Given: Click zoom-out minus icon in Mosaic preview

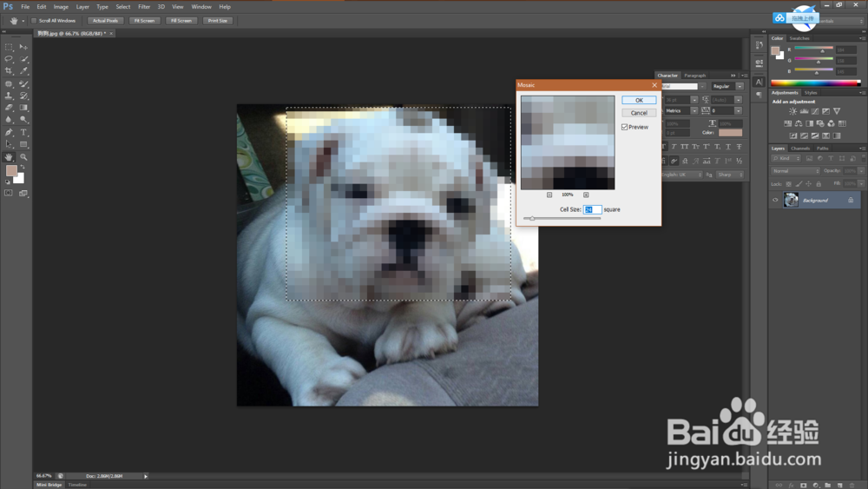Looking at the screenshot, I should pyautogui.click(x=549, y=195).
